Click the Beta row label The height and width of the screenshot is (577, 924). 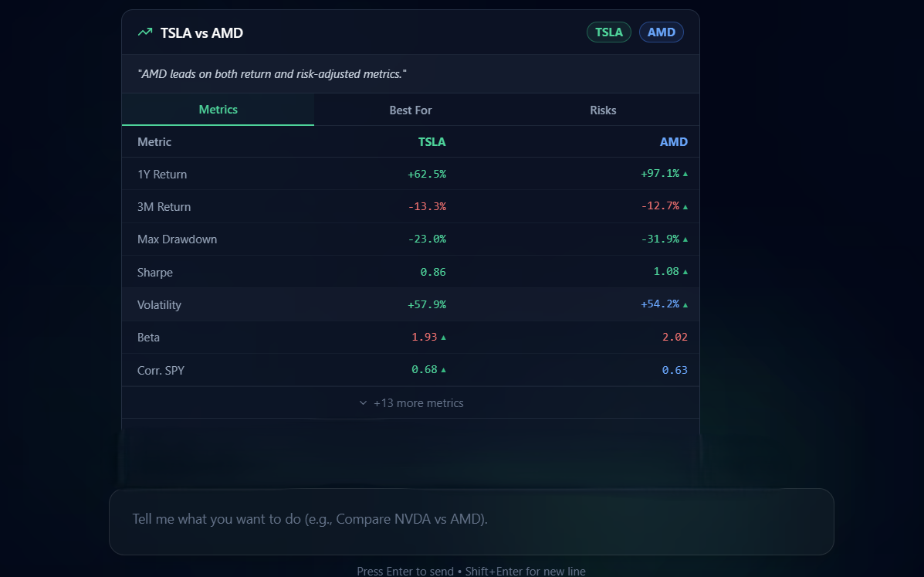tap(148, 337)
